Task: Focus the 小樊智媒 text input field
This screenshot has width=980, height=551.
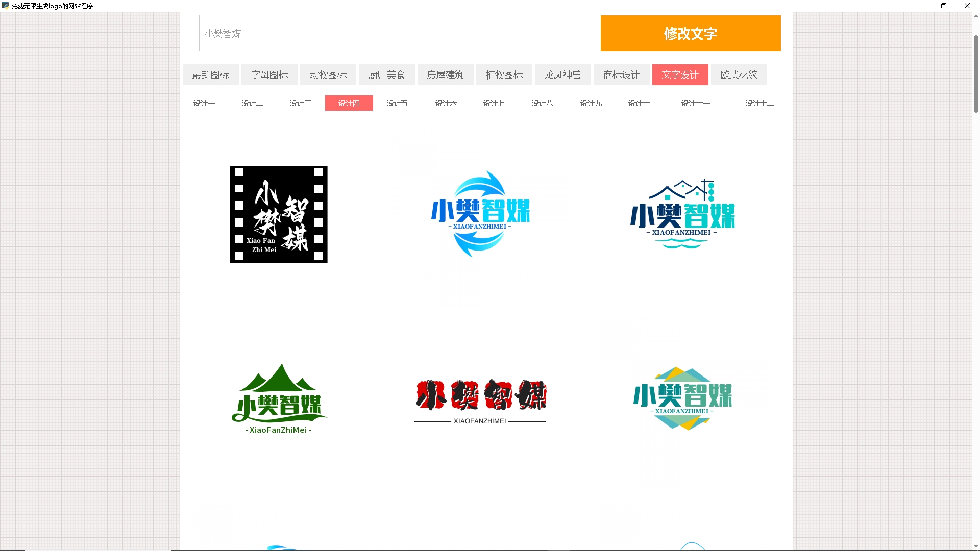Action: coord(396,33)
